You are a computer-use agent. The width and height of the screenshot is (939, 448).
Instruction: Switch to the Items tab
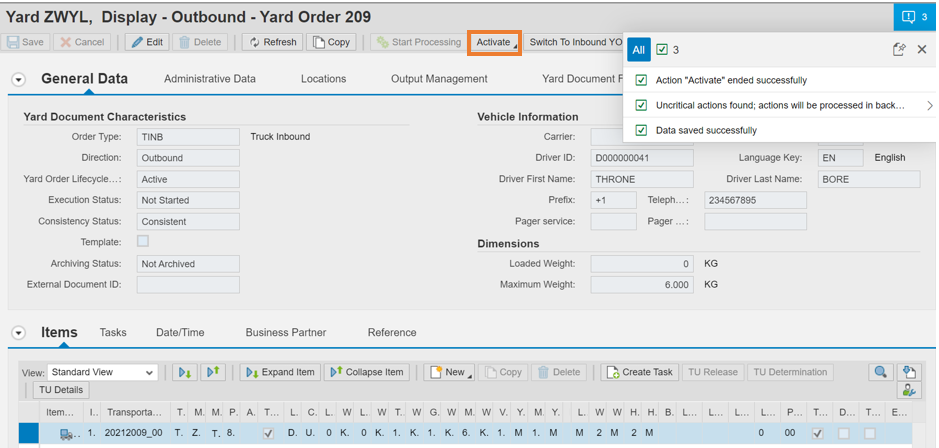(59, 332)
